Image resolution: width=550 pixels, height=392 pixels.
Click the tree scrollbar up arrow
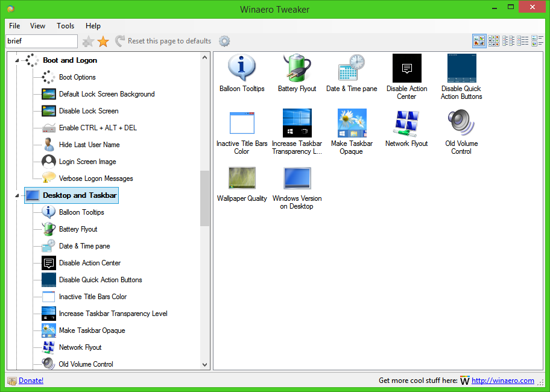point(205,57)
